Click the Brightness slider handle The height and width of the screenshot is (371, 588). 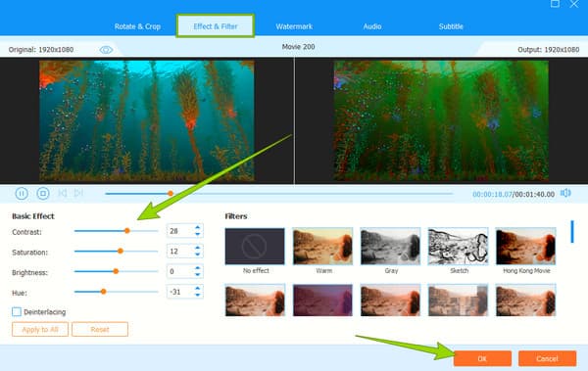116,271
